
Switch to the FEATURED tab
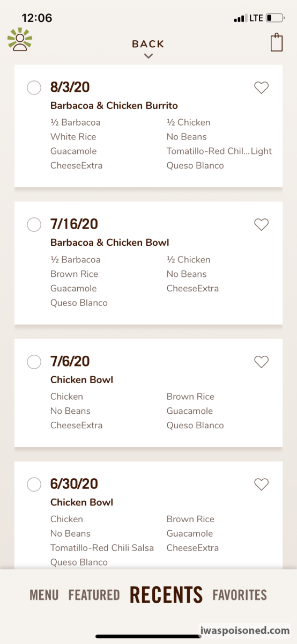click(x=94, y=595)
